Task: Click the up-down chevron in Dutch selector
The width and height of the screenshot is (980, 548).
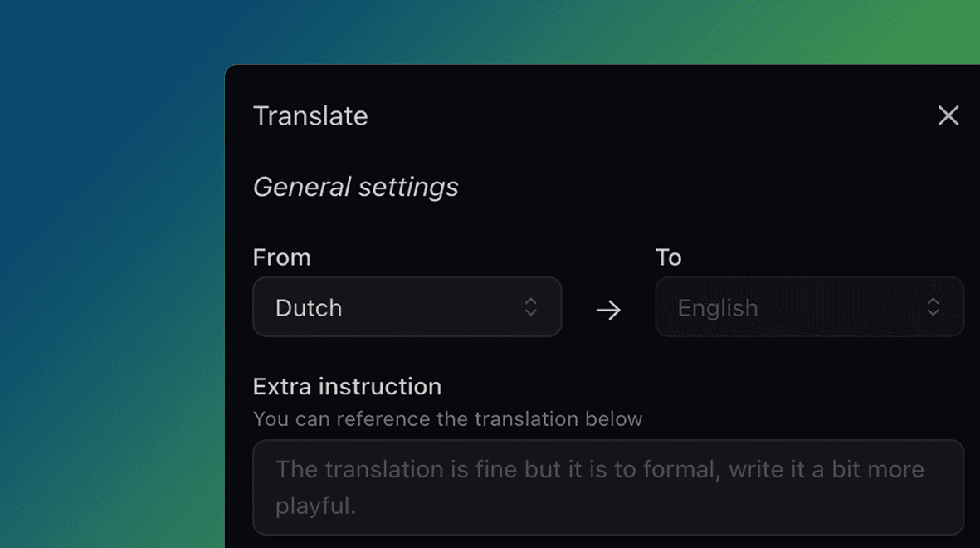Action: coord(531,307)
